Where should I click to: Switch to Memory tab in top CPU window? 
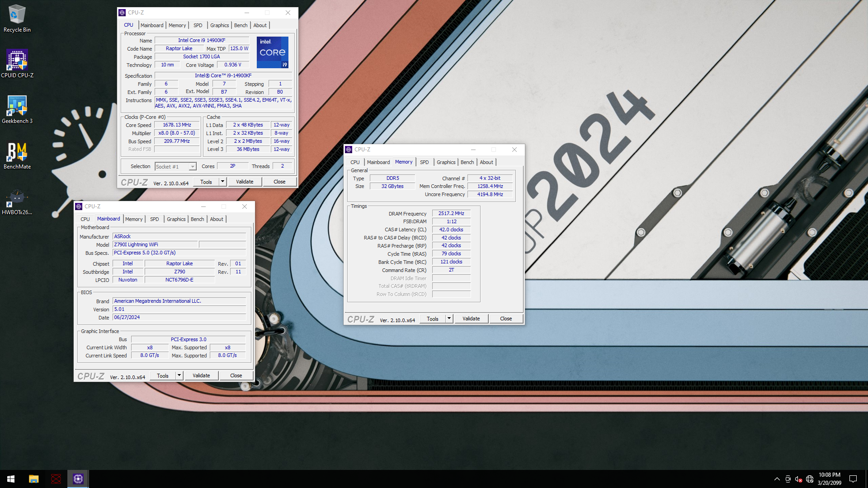[177, 25]
